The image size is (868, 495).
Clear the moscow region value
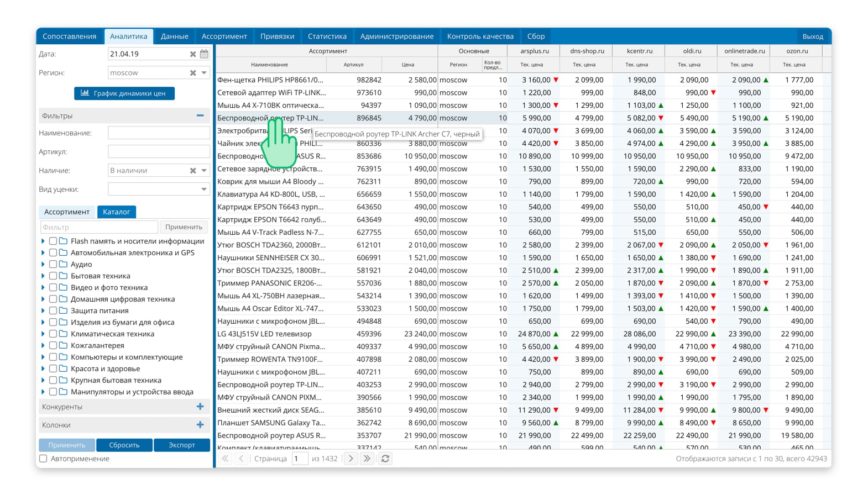(193, 73)
